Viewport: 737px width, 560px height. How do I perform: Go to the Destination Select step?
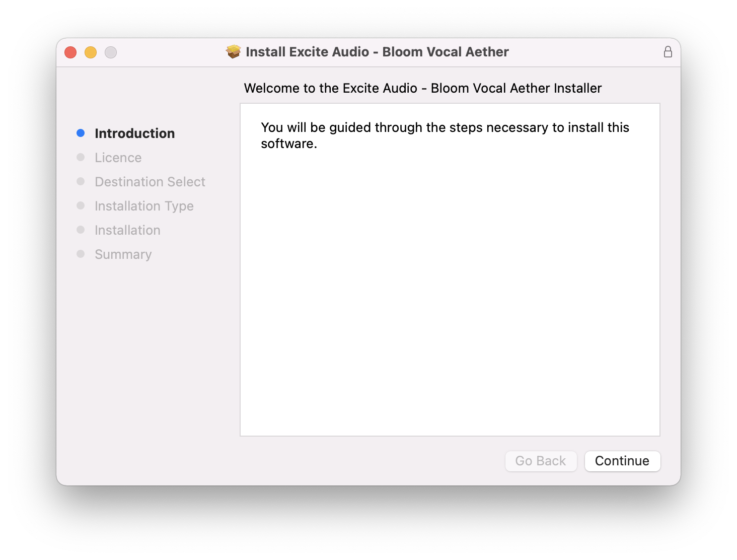[x=150, y=182]
